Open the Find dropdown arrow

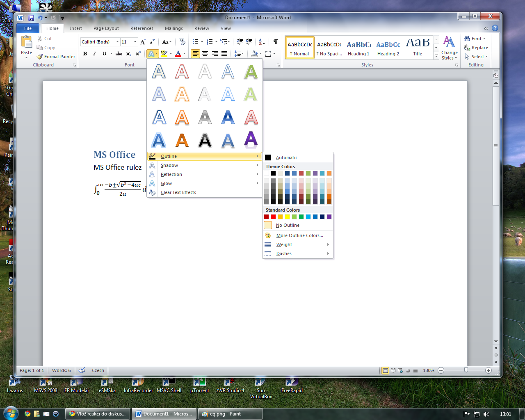(x=484, y=39)
